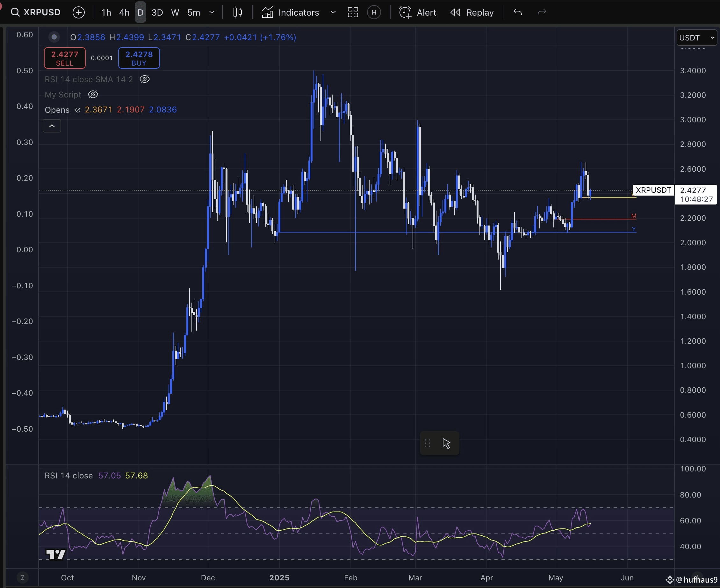Undo the last chart action

[x=517, y=12]
